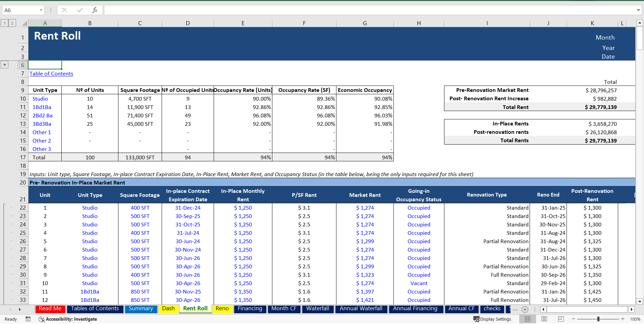Viewport: 644px width, 324px height.
Task: Expand the formula bar with its chevron
Action: click(x=639, y=10)
